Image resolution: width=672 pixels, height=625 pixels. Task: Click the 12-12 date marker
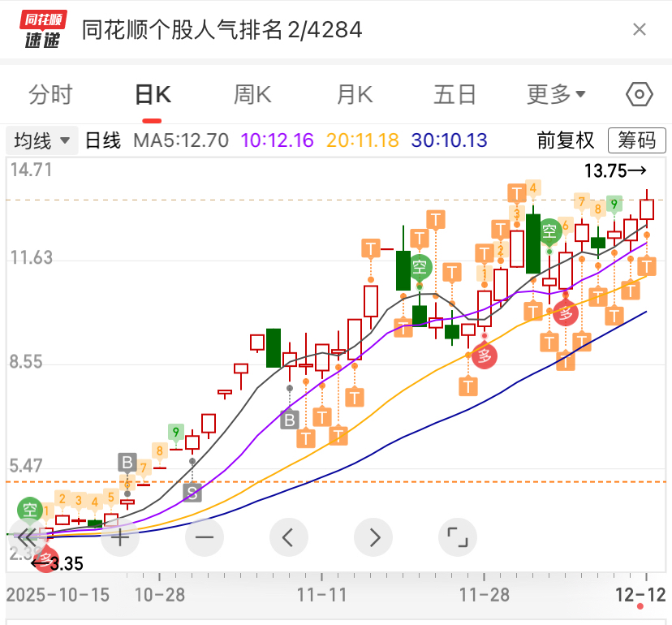point(640,595)
